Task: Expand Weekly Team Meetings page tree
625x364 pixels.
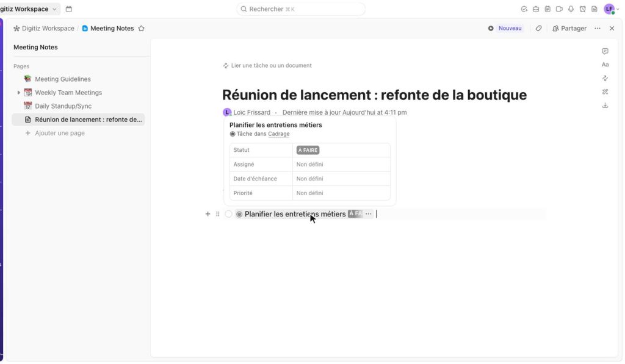Action: [x=18, y=93]
